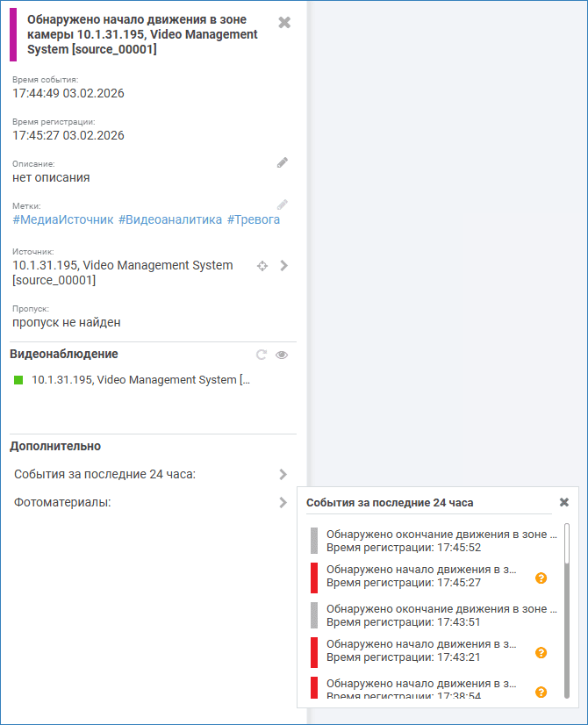Click the edit pencil next to Метки
Image resolution: width=588 pixels, height=725 pixels.
coord(282,204)
